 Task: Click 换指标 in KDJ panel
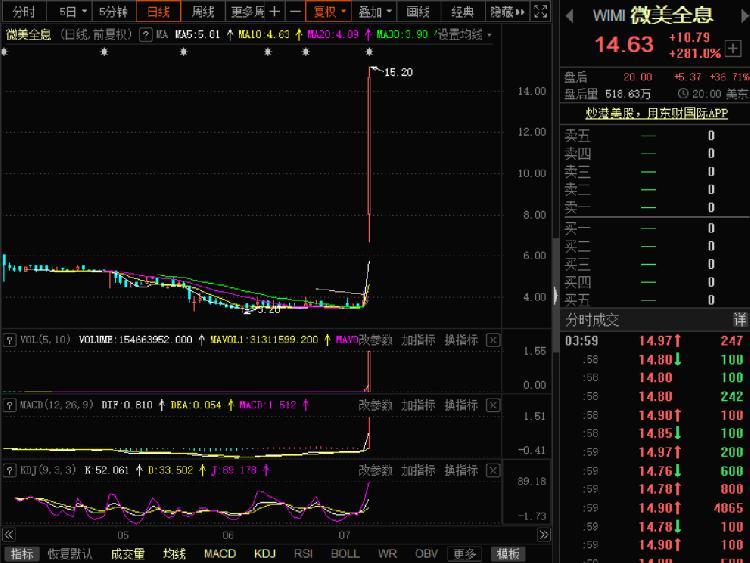click(461, 470)
